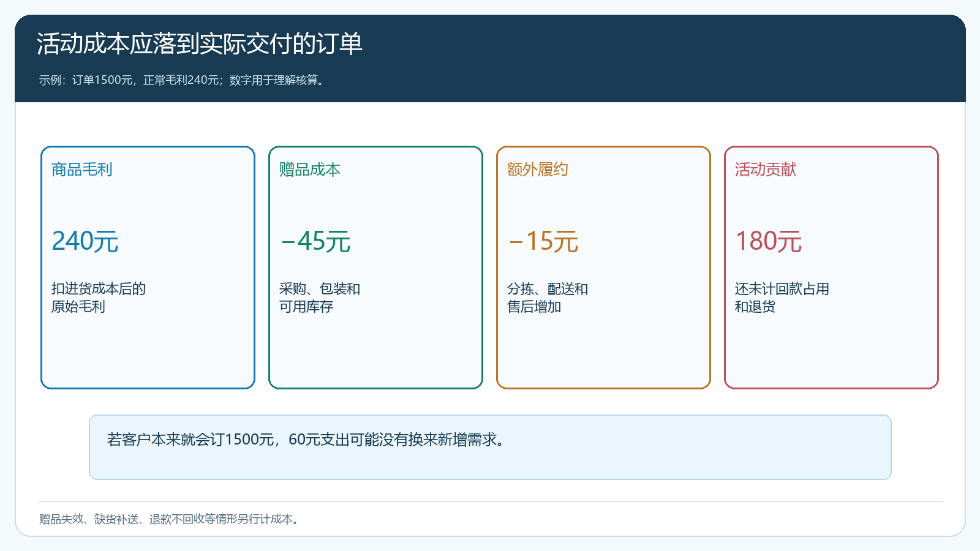Click the text 还未计回款占用和退货
The height and width of the screenshot is (551, 980).
click(782, 298)
